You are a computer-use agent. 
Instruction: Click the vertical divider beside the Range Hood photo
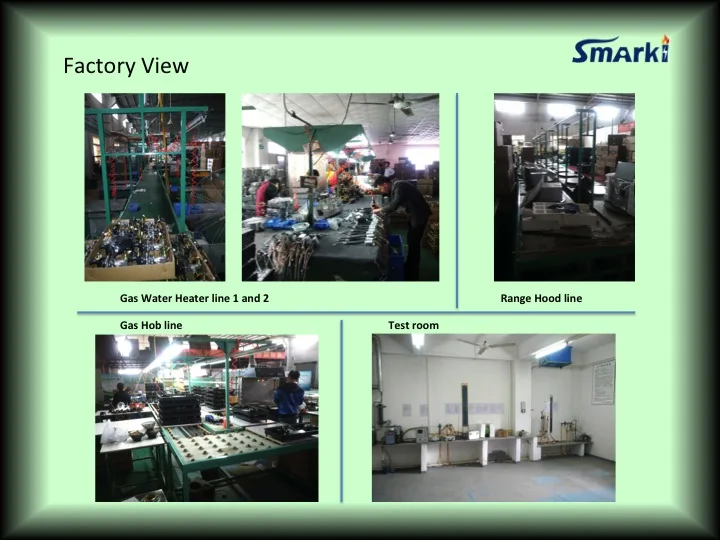tap(457, 200)
